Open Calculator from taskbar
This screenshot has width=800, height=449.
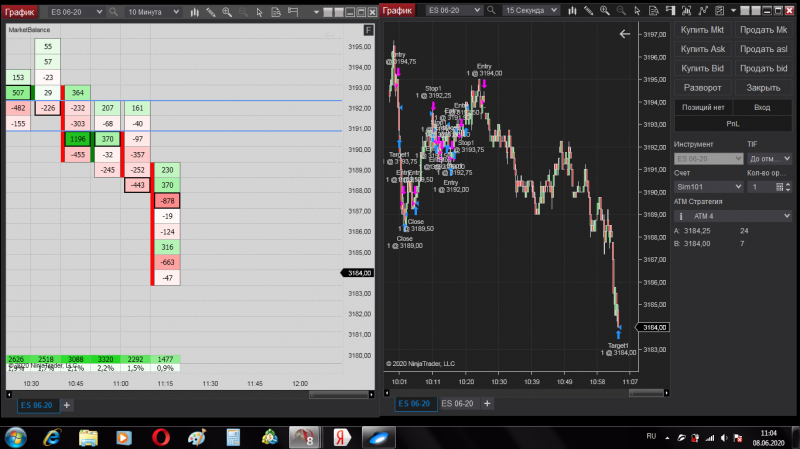233,438
